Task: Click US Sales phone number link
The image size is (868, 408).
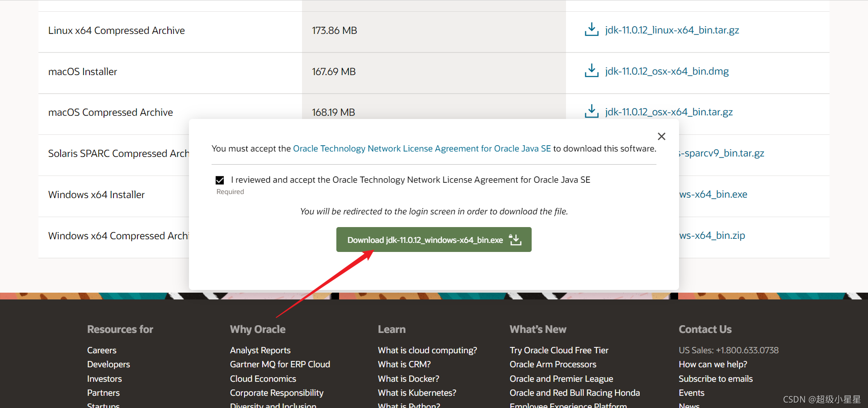Action: 728,350
